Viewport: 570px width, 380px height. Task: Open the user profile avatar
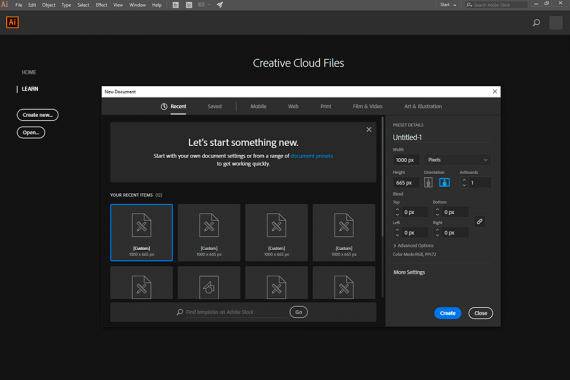(556, 23)
